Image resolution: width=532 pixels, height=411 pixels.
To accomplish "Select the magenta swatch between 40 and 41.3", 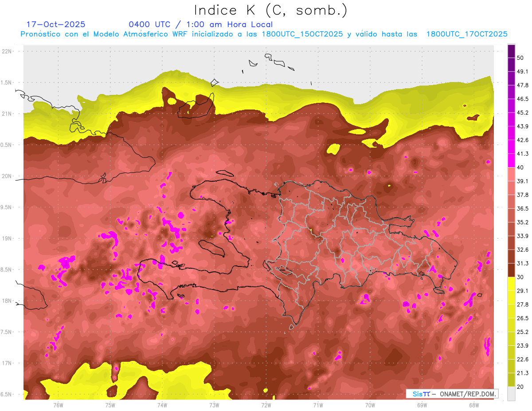I will pos(511,160).
